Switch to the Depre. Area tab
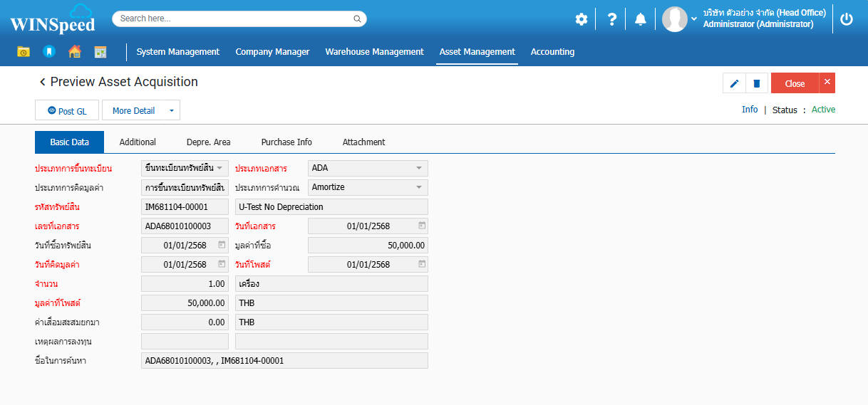The image size is (868, 405). pos(208,142)
